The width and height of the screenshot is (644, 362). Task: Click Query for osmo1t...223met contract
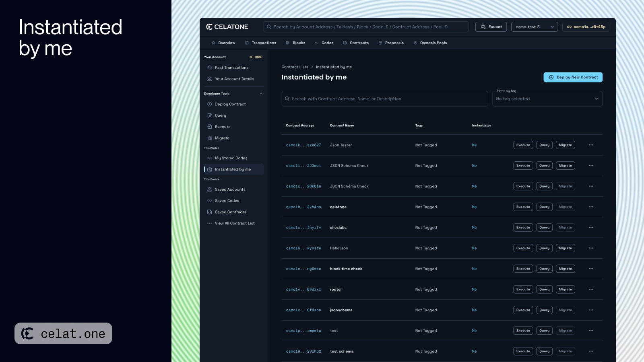click(544, 166)
